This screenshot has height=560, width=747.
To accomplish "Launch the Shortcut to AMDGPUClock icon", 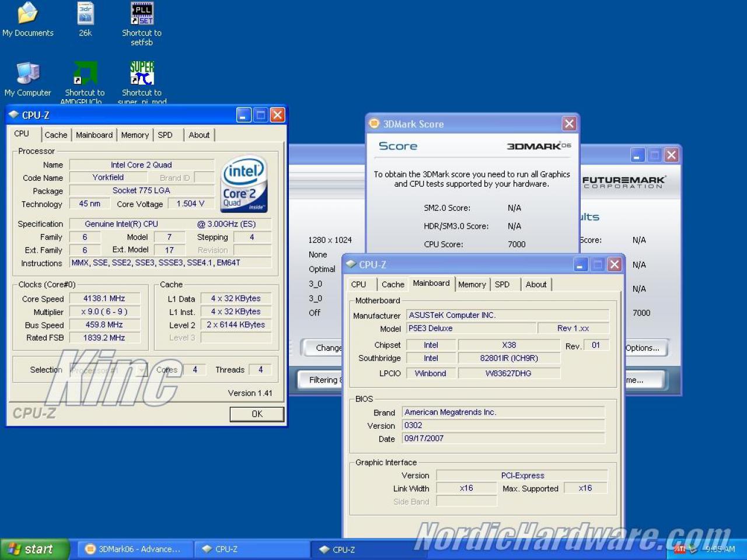I will coord(85,83).
